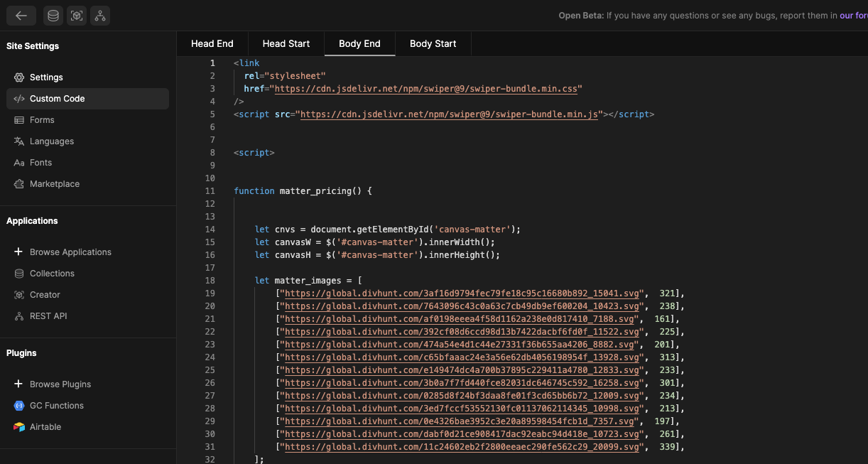Open Marketplace in Site Settings
This screenshot has height=464, width=868.
pyautogui.click(x=87, y=184)
